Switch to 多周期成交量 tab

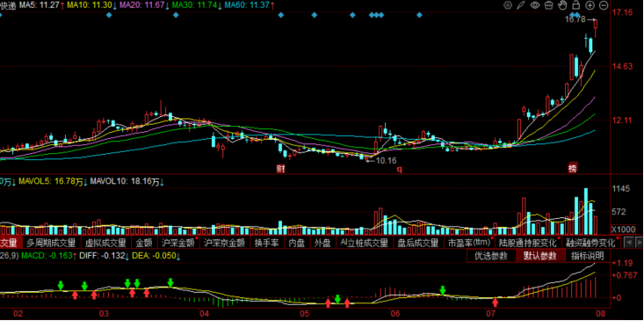coord(50,242)
